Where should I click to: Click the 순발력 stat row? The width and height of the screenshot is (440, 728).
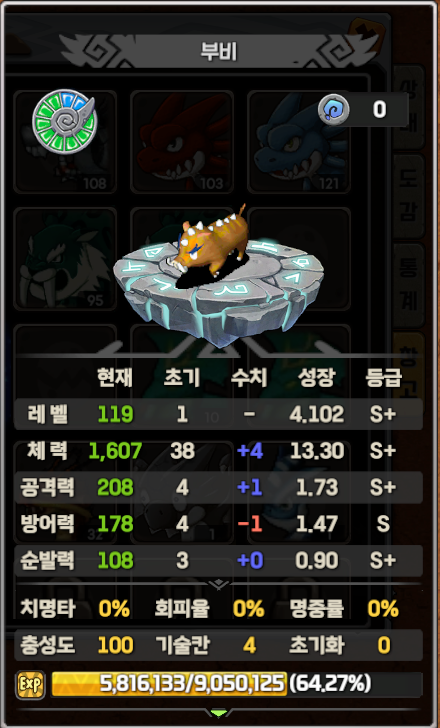click(219, 561)
